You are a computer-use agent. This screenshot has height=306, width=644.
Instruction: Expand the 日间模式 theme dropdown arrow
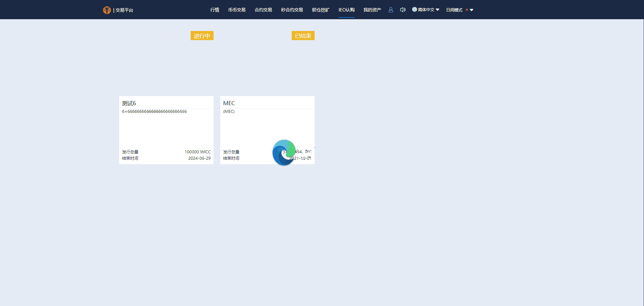click(472, 10)
